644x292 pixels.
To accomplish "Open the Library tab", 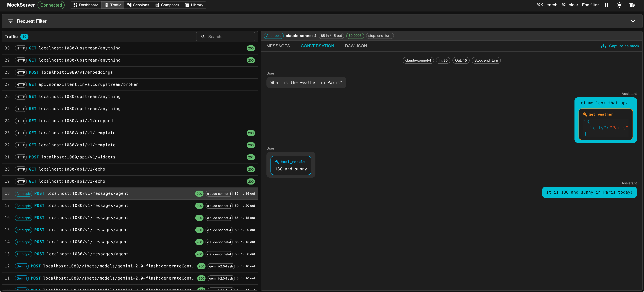I will pos(194,5).
